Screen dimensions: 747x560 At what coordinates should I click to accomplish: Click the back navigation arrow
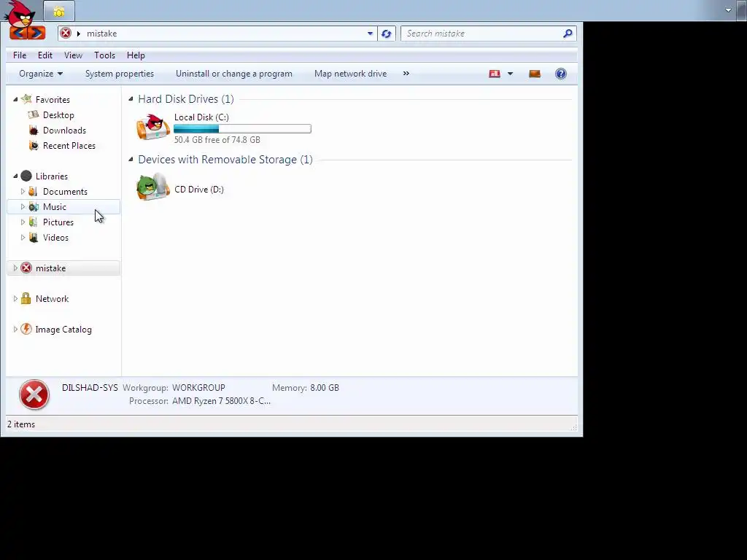click(x=18, y=34)
